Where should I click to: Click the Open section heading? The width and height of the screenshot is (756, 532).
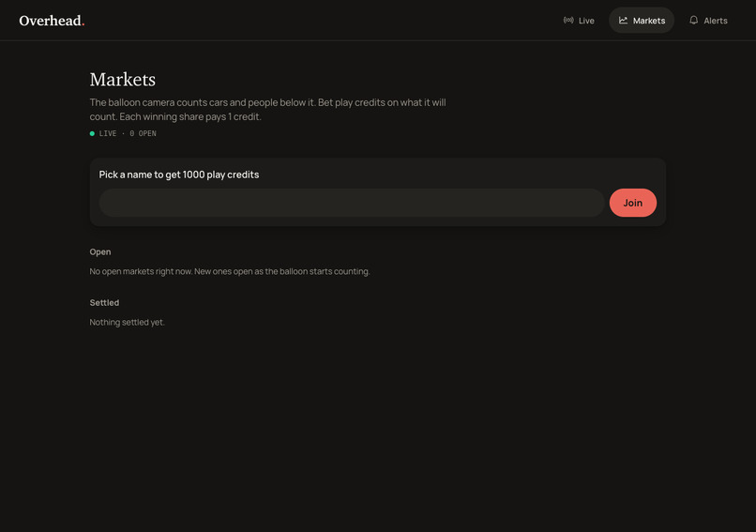[100, 251]
